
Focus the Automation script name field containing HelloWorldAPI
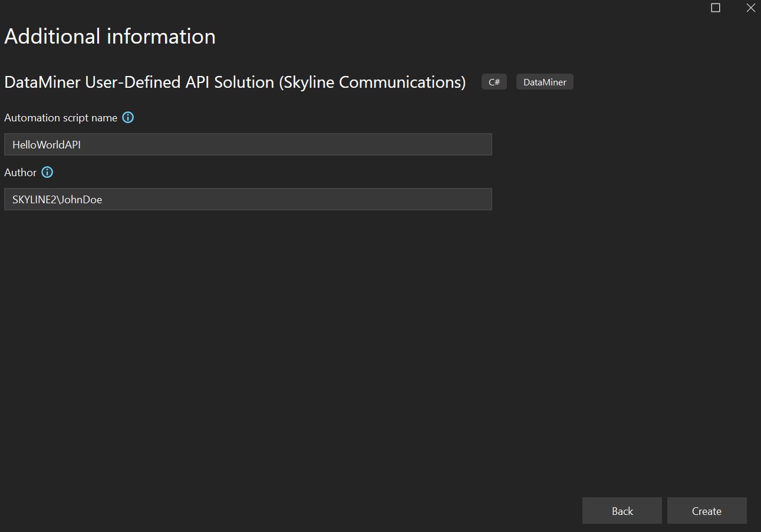tap(248, 144)
